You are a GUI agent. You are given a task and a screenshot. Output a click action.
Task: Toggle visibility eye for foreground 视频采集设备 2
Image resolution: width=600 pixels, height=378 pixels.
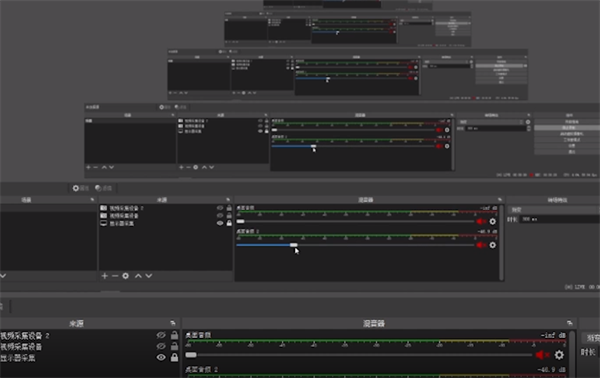click(x=161, y=336)
